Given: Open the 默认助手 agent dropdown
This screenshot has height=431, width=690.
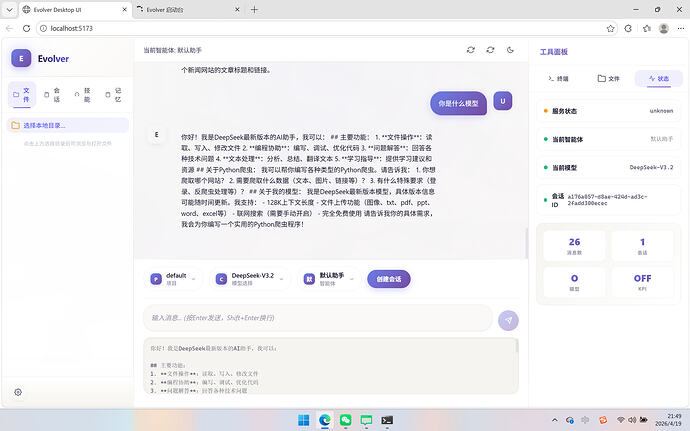Looking at the screenshot, I should tap(329, 279).
